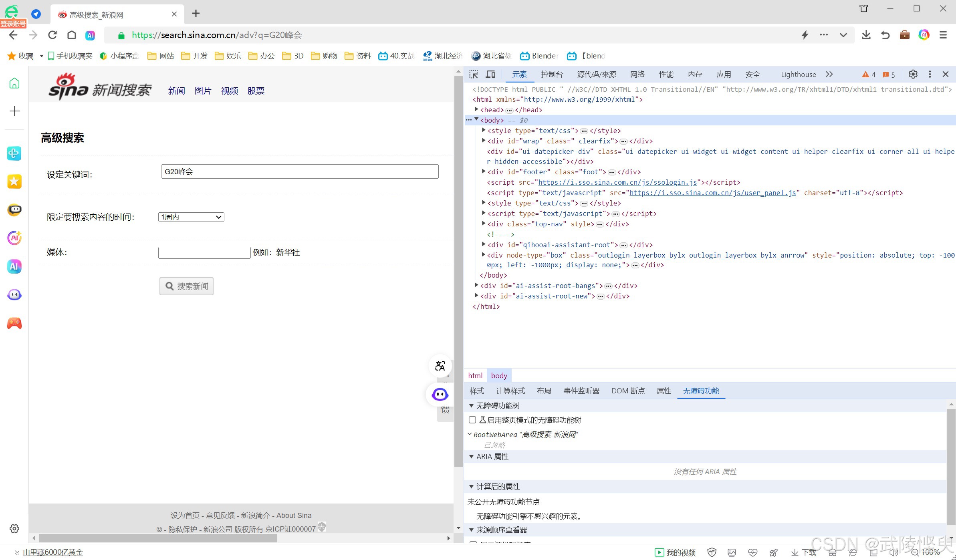This screenshot has height=560, width=956.
Task: Open the browser downloads icon
Action: (x=866, y=35)
